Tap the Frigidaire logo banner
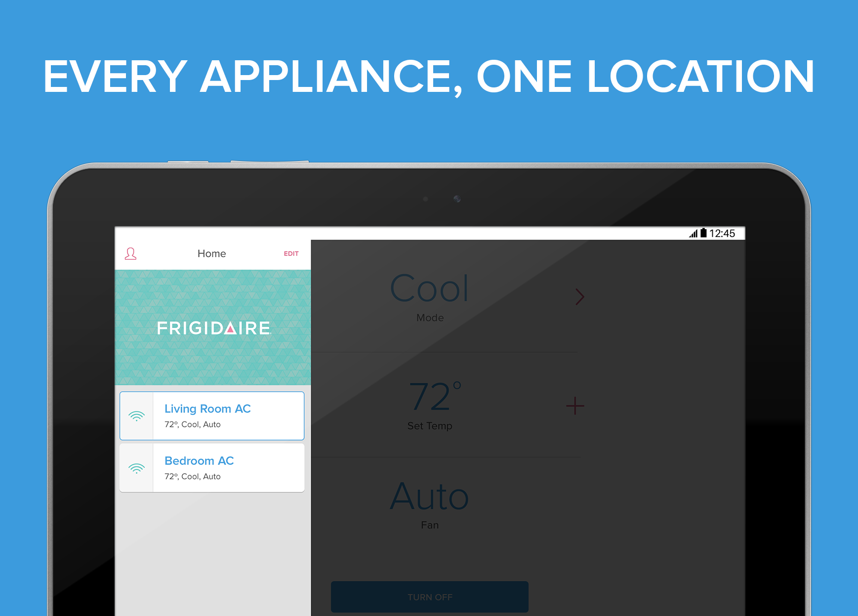858x616 pixels. pos(213,328)
